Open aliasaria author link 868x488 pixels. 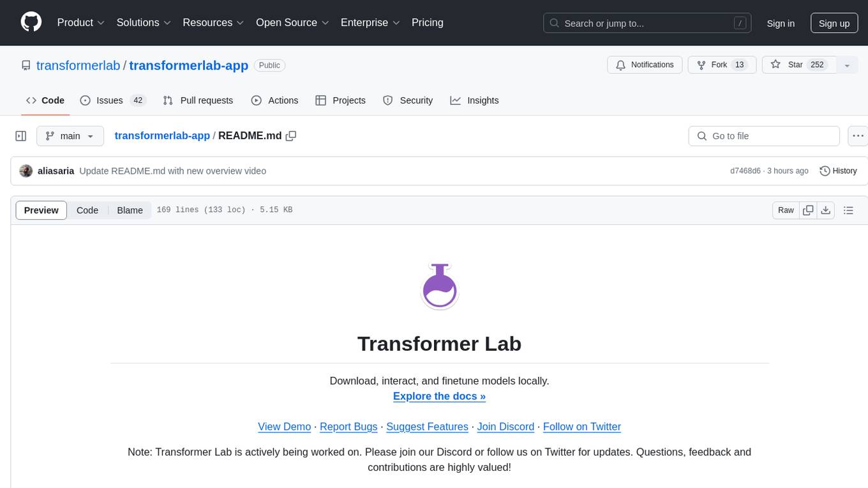(56, 171)
